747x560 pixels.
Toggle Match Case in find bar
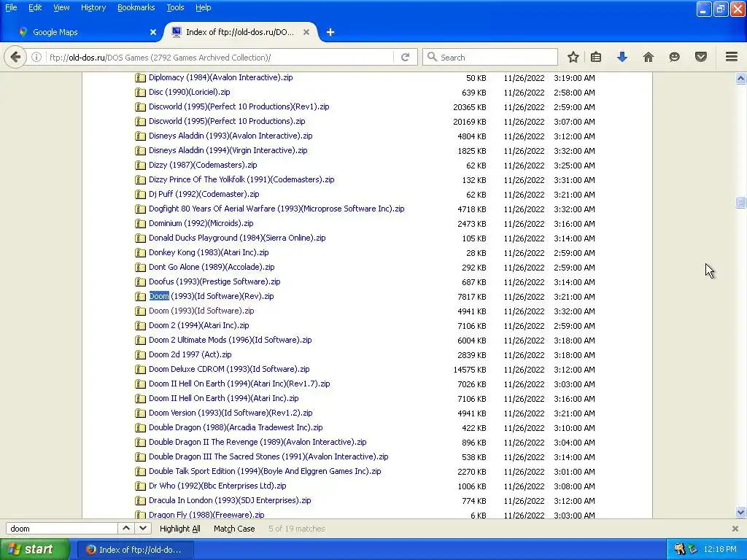(234, 529)
